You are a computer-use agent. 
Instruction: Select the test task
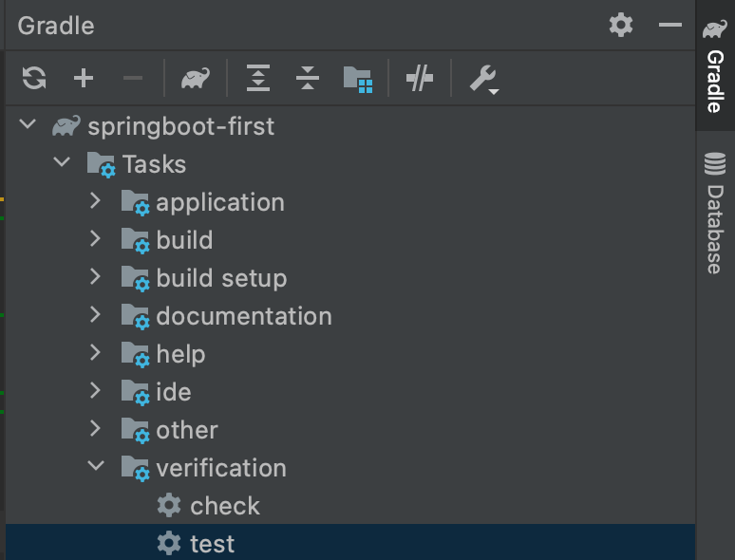click(212, 544)
